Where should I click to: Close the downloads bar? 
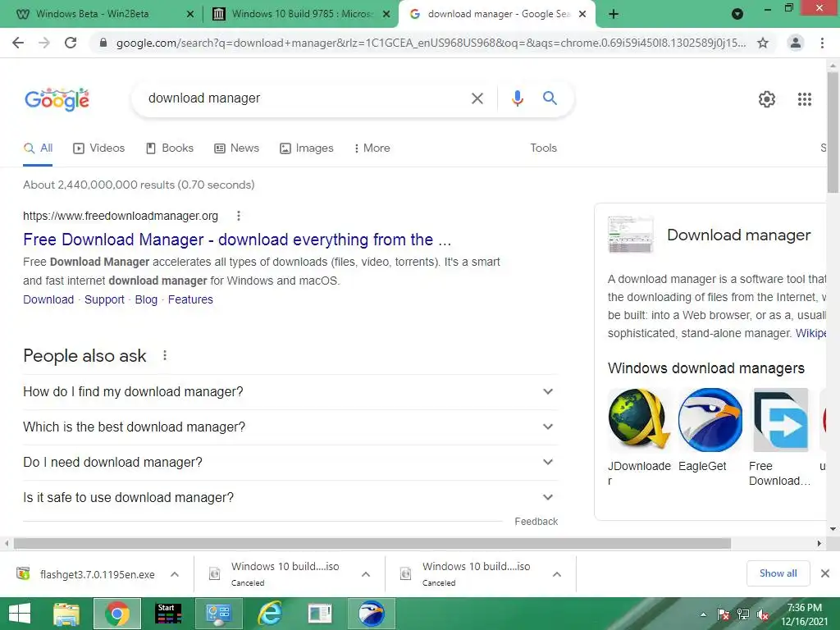[x=825, y=573]
